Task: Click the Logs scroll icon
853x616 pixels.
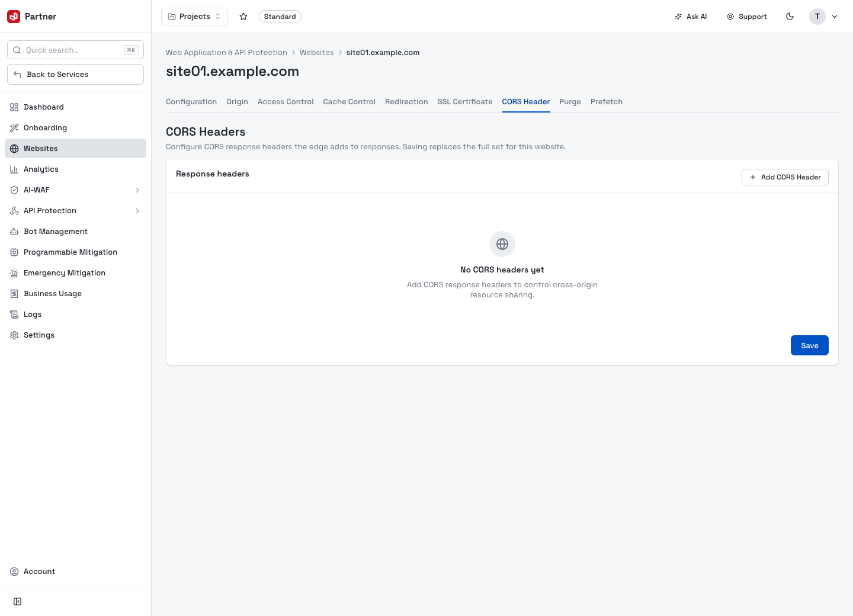Action: coord(14,315)
